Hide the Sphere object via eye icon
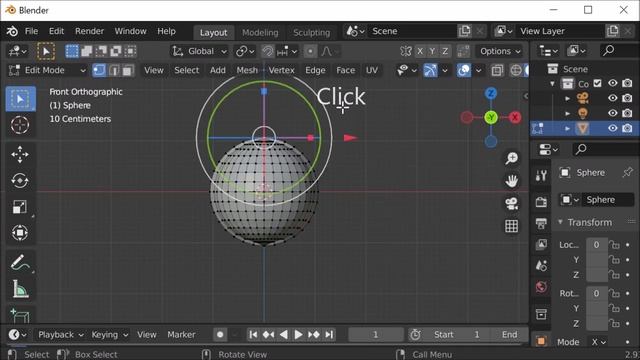 [612, 128]
